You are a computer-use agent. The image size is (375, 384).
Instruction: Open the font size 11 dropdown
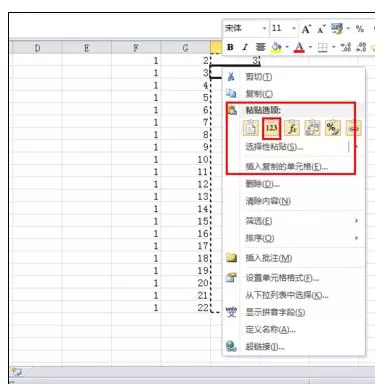click(x=294, y=29)
